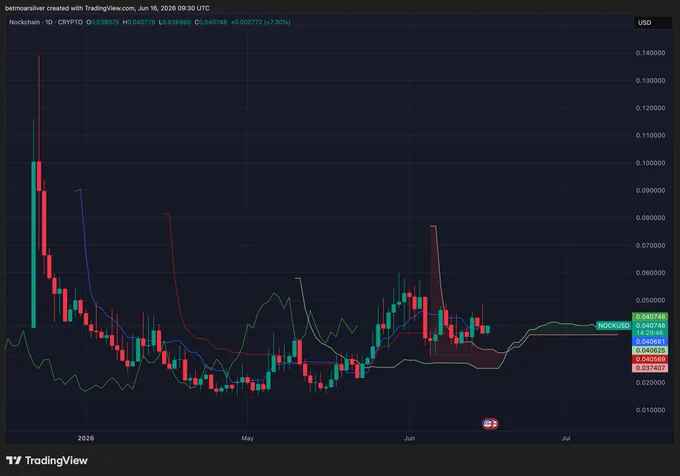The width and height of the screenshot is (680, 476).
Task: Click the 0.060000 price axis label
Action: click(650, 273)
